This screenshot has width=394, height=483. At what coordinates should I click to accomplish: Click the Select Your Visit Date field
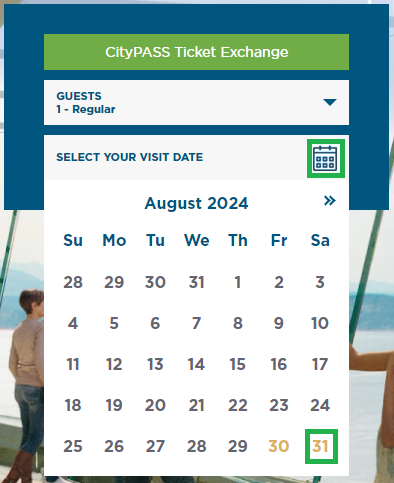pyautogui.click(x=196, y=157)
